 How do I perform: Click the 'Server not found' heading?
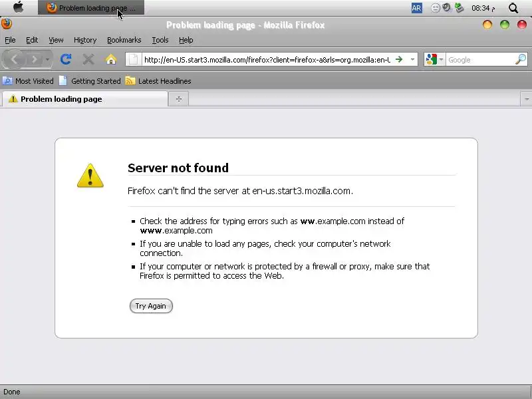178,168
